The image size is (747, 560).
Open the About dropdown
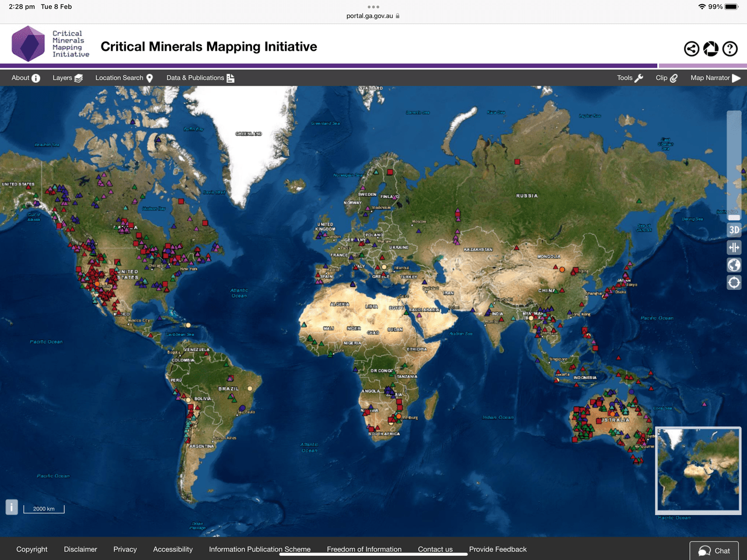(25, 78)
